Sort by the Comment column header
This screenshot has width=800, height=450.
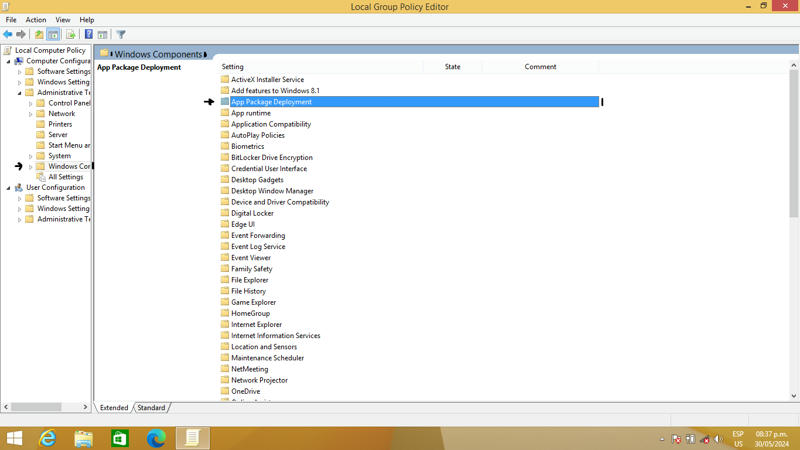tap(540, 66)
